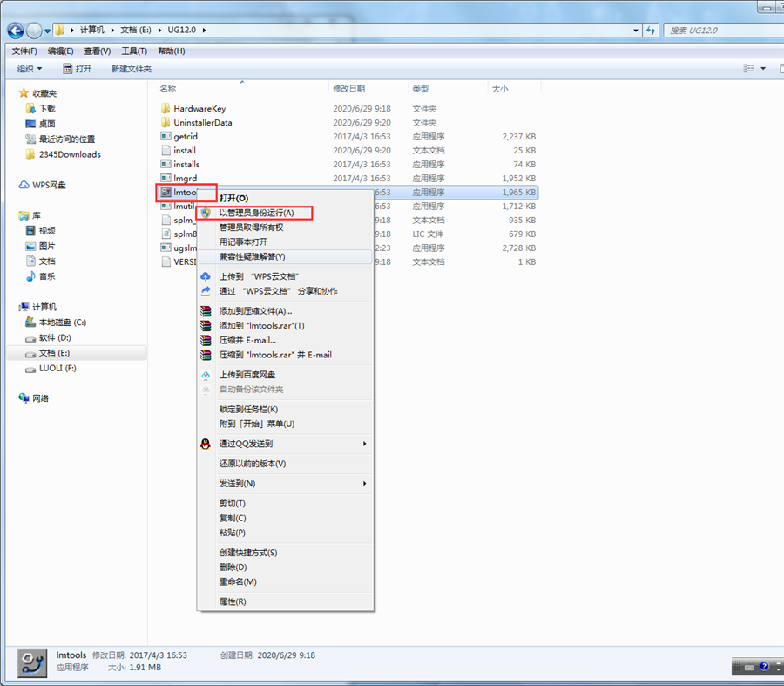
Task: Click the Forward navigation arrow button
Action: click(34, 31)
